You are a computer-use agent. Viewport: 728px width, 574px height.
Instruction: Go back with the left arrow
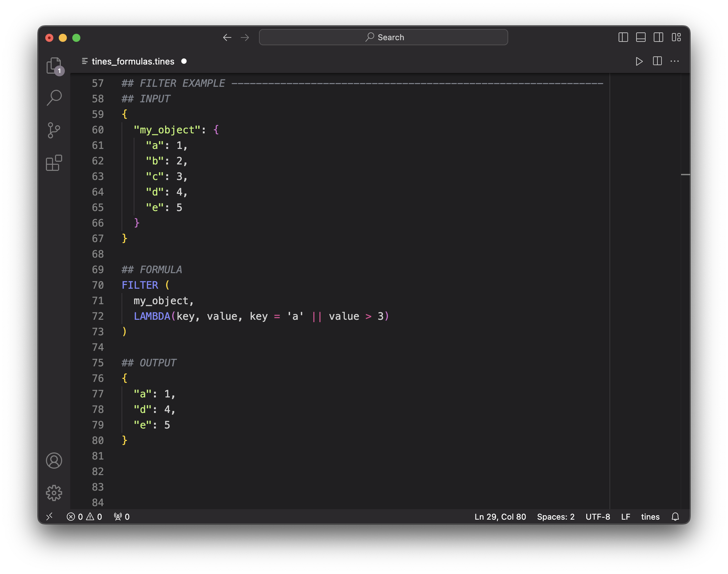(227, 37)
